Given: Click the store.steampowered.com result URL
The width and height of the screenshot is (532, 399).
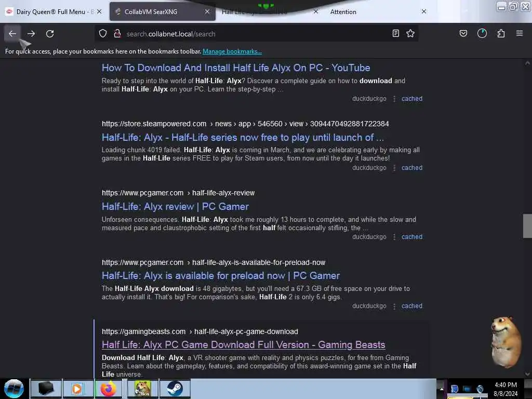Looking at the screenshot, I should click(245, 124).
